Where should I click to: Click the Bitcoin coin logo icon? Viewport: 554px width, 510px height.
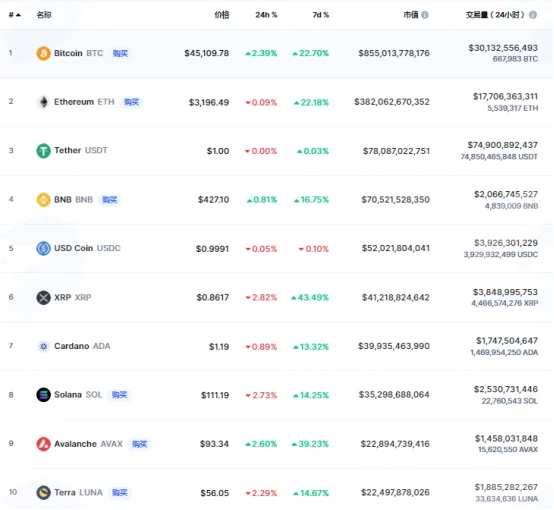point(43,53)
